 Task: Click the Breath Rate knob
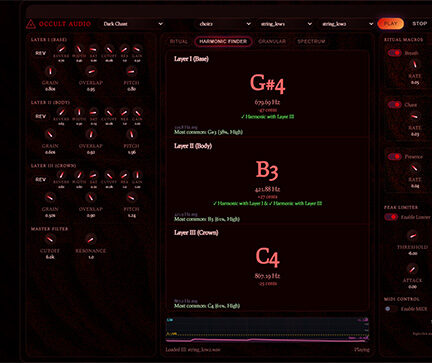point(414,64)
